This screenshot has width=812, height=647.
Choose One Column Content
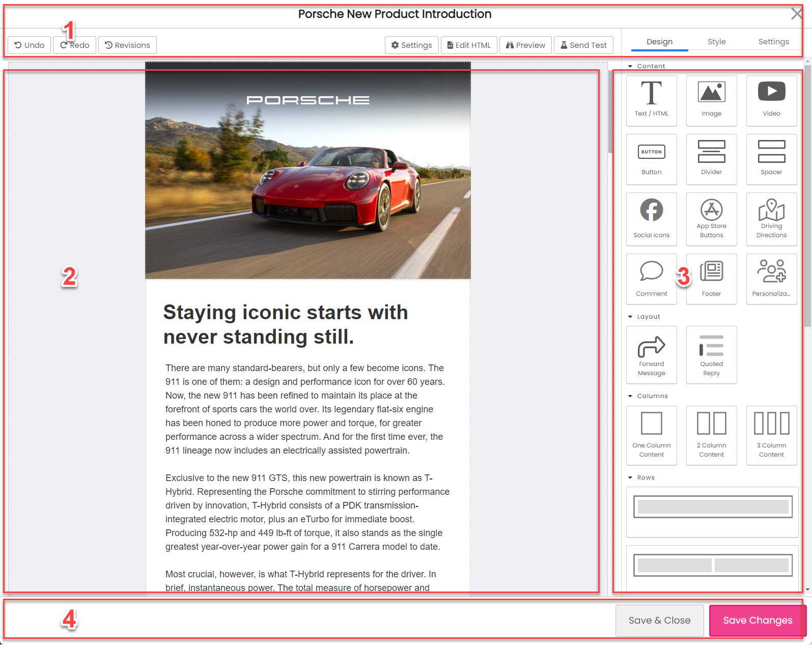pos(651,436)
